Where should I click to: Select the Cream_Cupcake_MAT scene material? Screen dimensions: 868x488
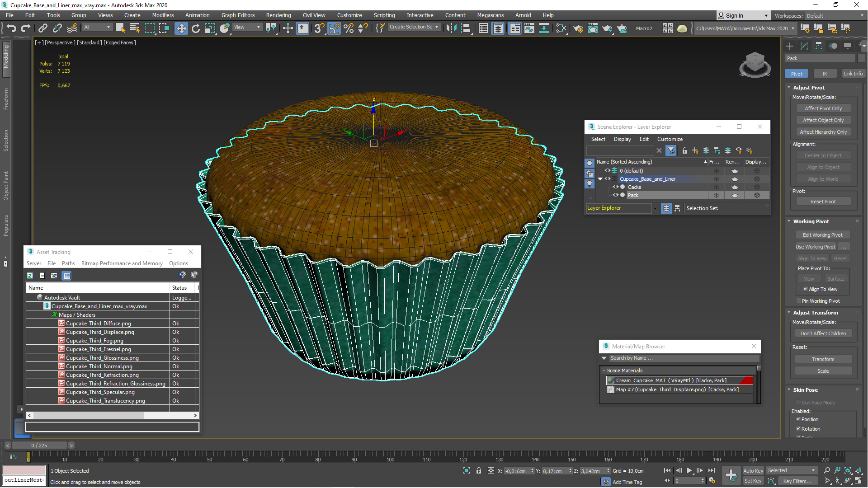679,380
